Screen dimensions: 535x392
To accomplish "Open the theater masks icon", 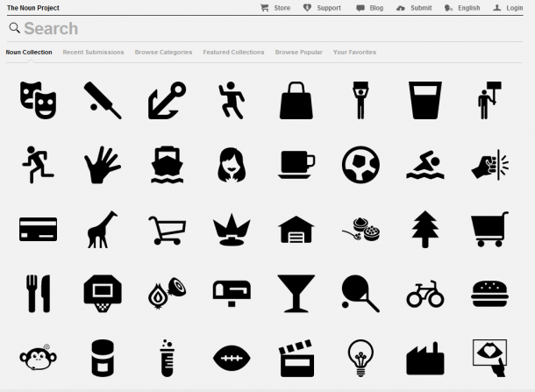I will [38, 100].
